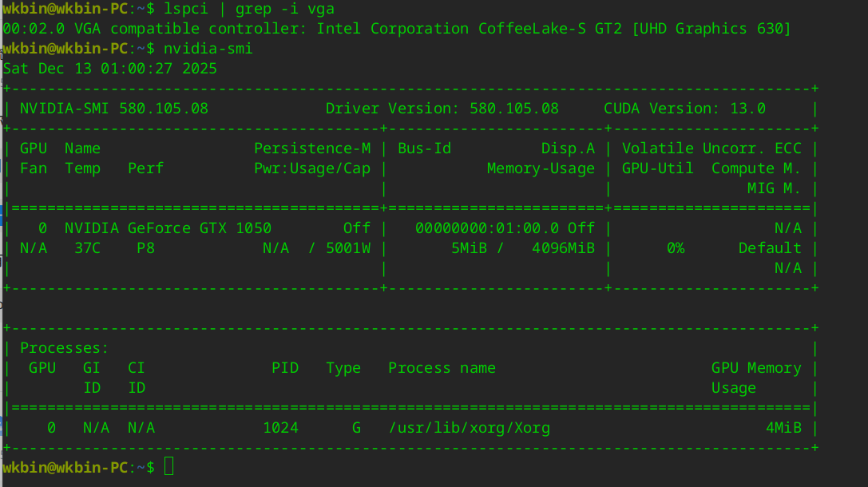Click the cursor block at the last prompt

click(168, 466)
